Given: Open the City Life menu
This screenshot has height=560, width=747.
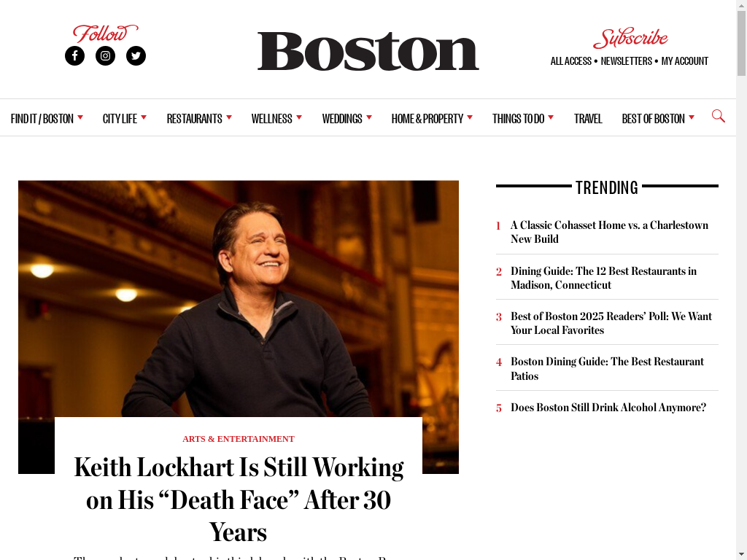Looking at the screenshot, I should [120, 119].
